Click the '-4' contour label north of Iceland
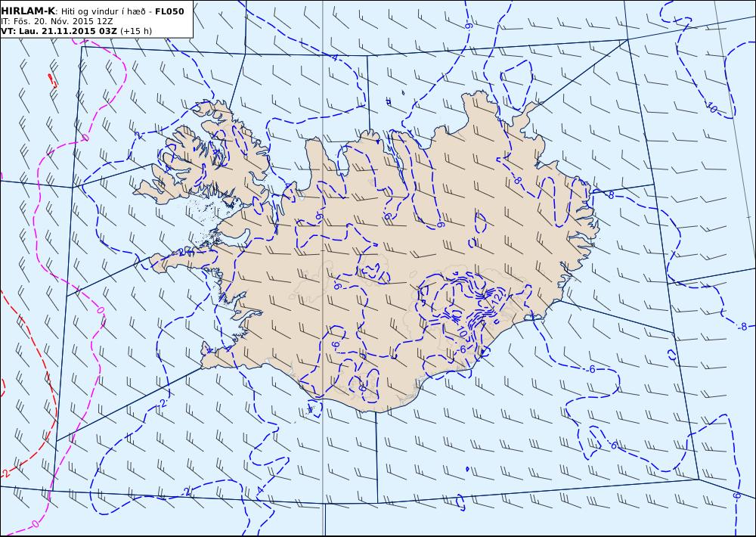Image resolution: width=756 pixels, height=537 pixels. tap(334, 58)
